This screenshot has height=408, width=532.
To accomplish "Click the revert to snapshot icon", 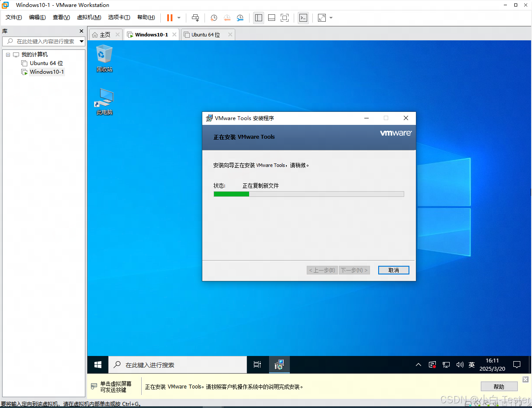I will coord(227,18).
